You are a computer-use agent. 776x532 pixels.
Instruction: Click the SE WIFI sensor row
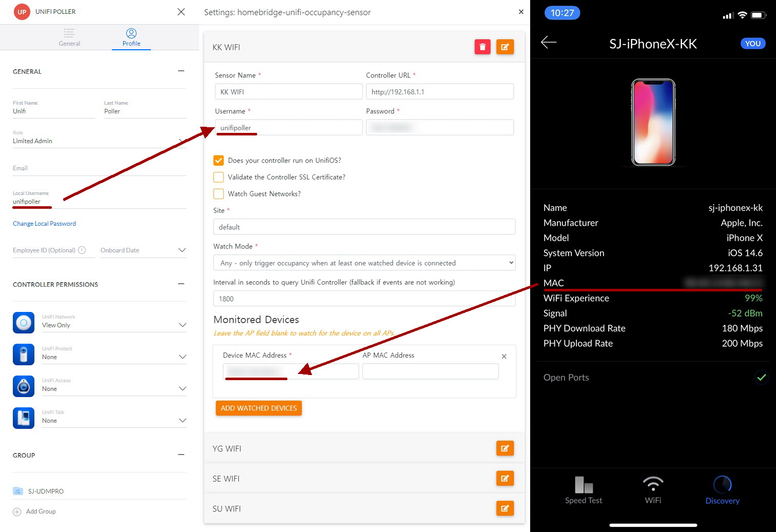(x=364, y=479)
